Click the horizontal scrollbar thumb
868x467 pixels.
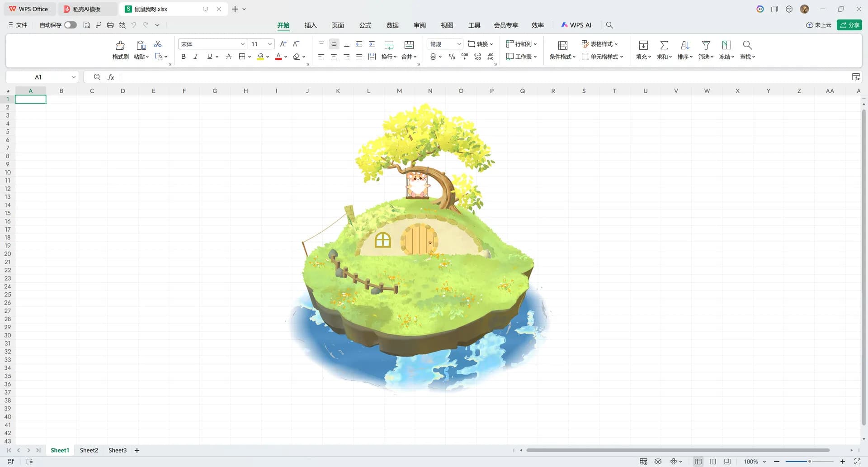coord(678,450)
